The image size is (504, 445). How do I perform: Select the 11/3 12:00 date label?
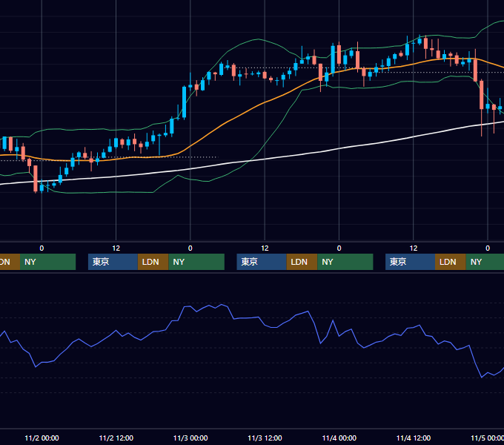pos(265,438)
